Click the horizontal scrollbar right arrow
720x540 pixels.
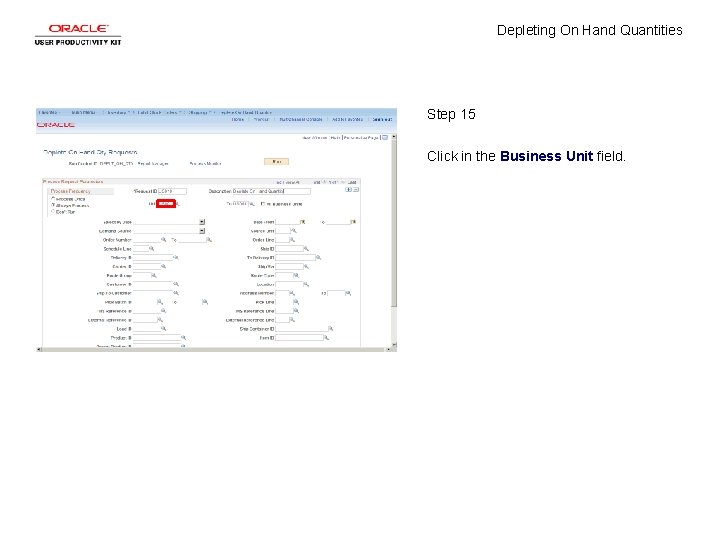(388, 349)
